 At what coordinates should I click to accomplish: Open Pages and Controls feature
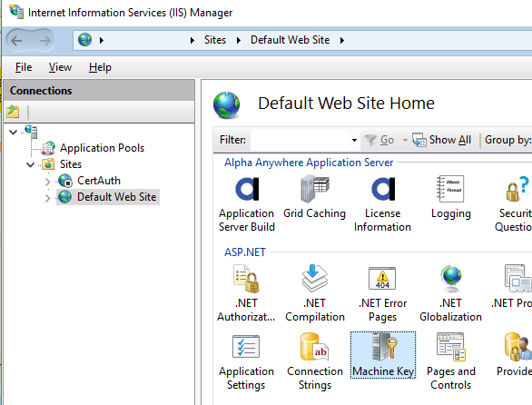tap(451, 362)
